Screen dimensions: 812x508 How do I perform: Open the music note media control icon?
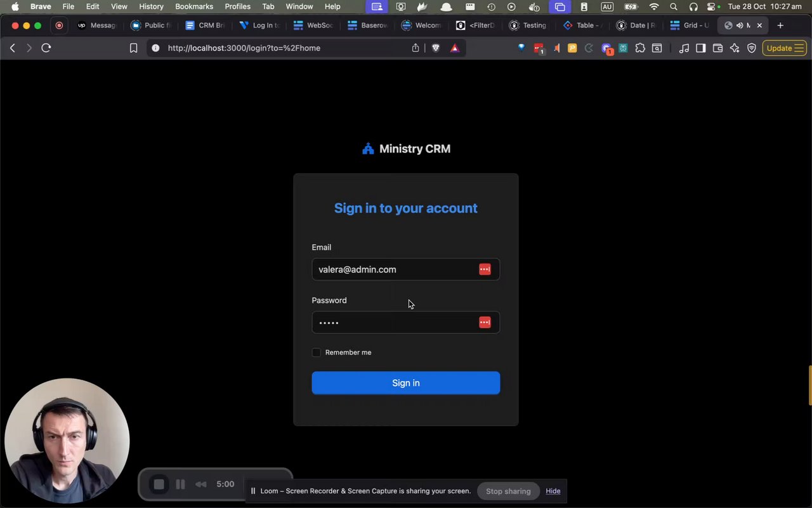(684, 48)
